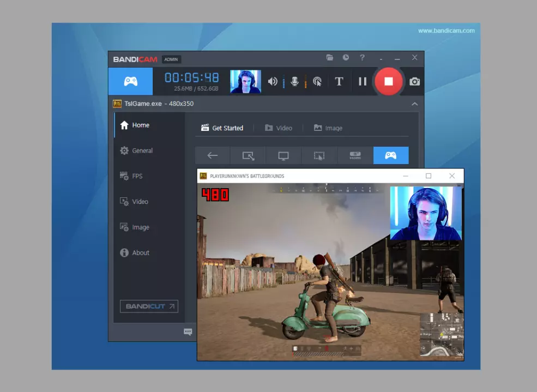The height and width of the screenshot is (392, 537).
Task: Open the About section in sidebar
Action: (149, 252)
